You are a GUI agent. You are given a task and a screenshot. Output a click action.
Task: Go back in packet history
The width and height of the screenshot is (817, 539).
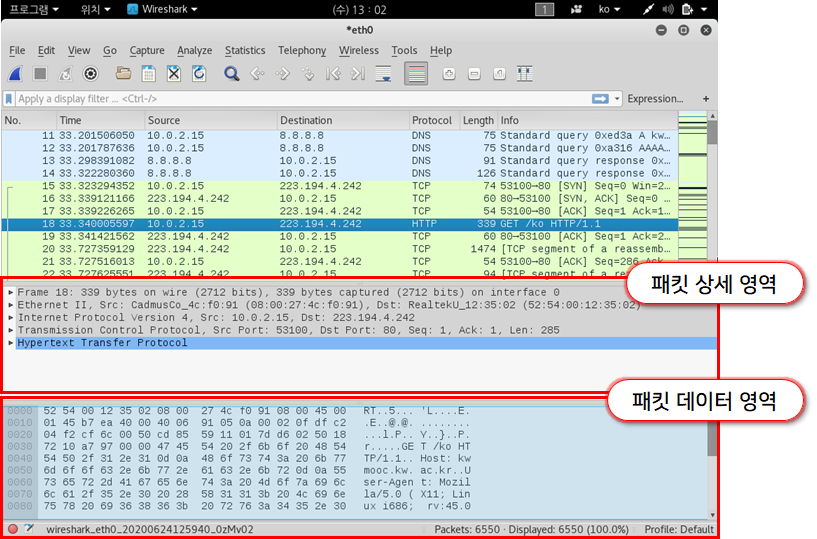(x=257, y=74)
